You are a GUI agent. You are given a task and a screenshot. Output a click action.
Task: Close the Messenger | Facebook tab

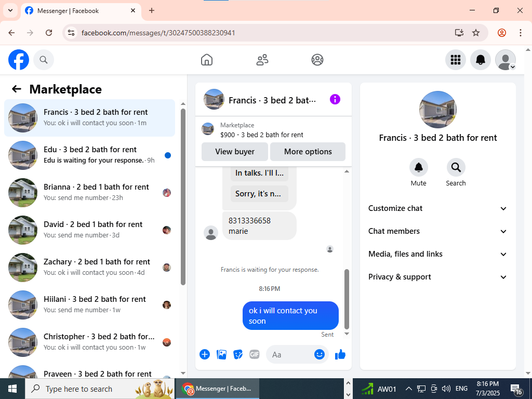[x=133, y=10]
